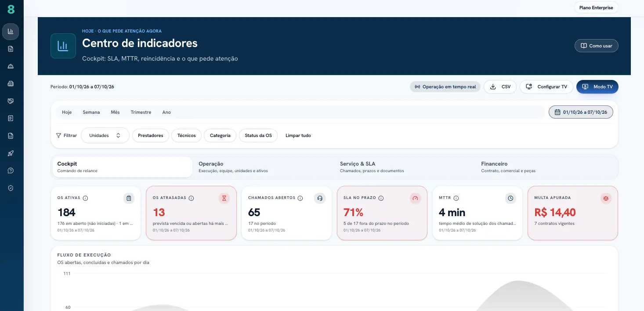Click the gauge icon on SLA card
Viewport: 644px width, 311px height.
pyautogui.click(x=415, y=199)
